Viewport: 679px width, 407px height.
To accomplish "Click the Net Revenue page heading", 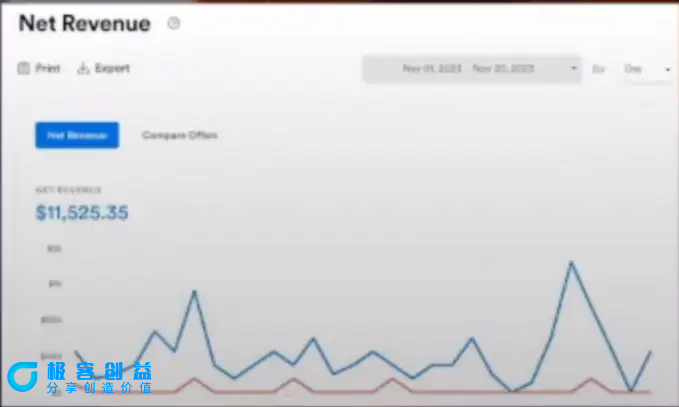I will [84, 24].
